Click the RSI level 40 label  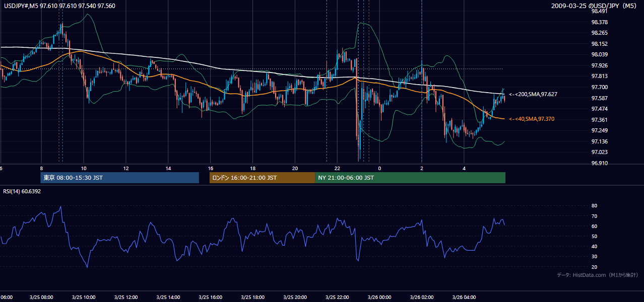tap(594, 246)
